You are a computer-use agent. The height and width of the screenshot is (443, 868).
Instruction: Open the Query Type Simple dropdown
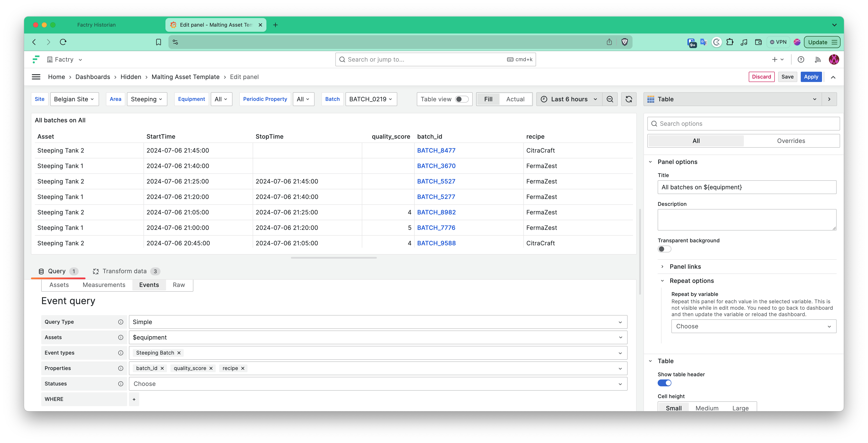coord(378,322)
